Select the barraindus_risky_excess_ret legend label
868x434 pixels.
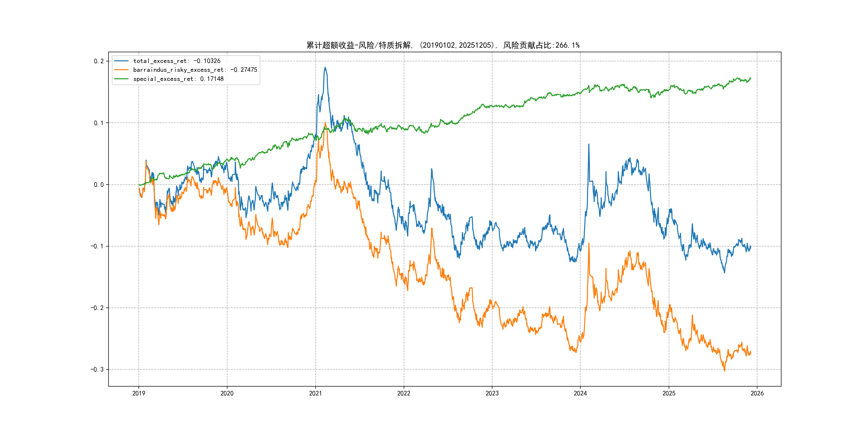195,70
